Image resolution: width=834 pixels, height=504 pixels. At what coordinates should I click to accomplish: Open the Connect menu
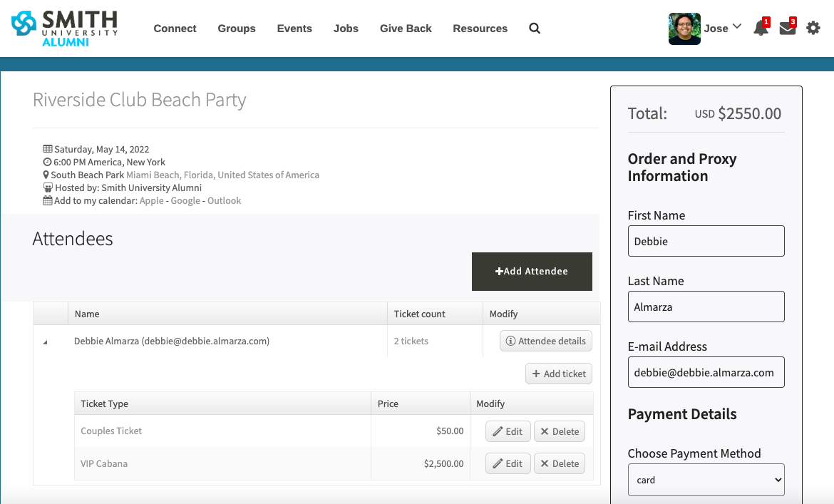coord(175,29)
